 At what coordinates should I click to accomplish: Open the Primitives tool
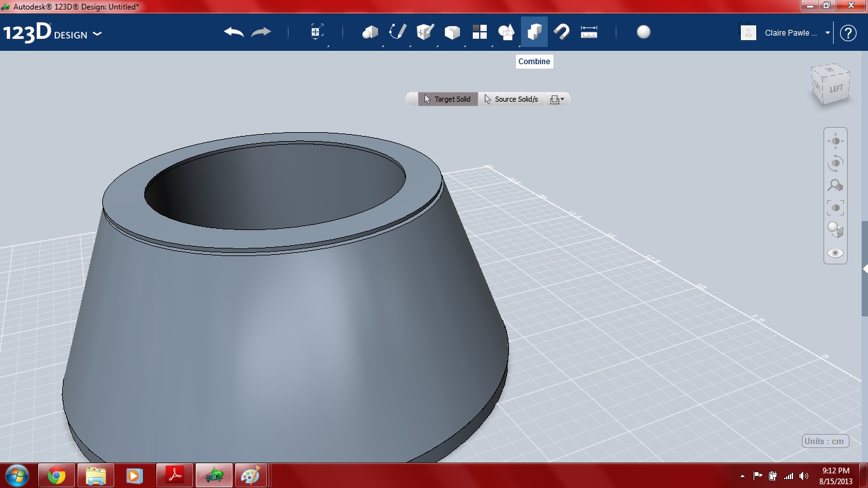coord(370,32)
